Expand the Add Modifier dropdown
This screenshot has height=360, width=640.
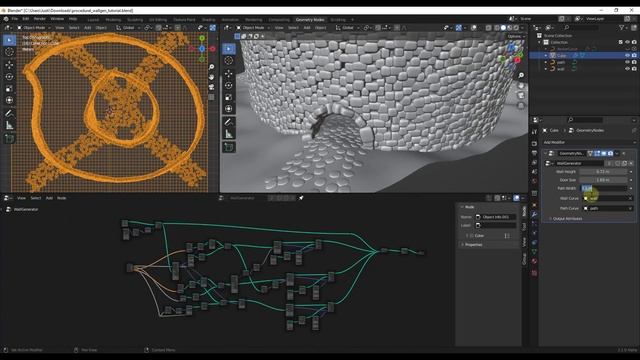pos(589,142)
